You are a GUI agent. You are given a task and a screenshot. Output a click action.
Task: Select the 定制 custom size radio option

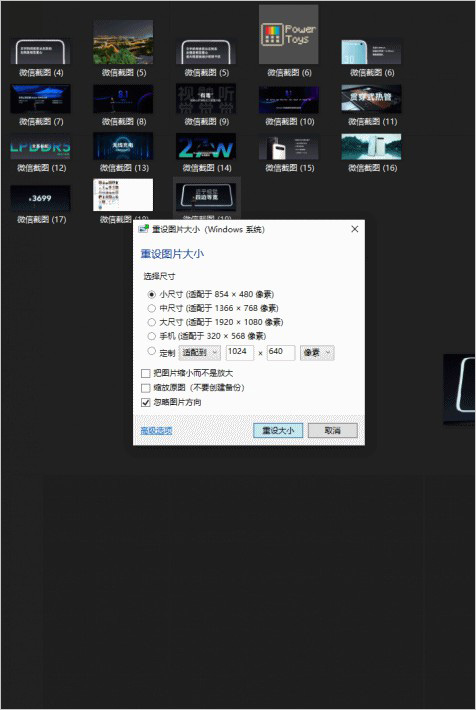point(152,351)
